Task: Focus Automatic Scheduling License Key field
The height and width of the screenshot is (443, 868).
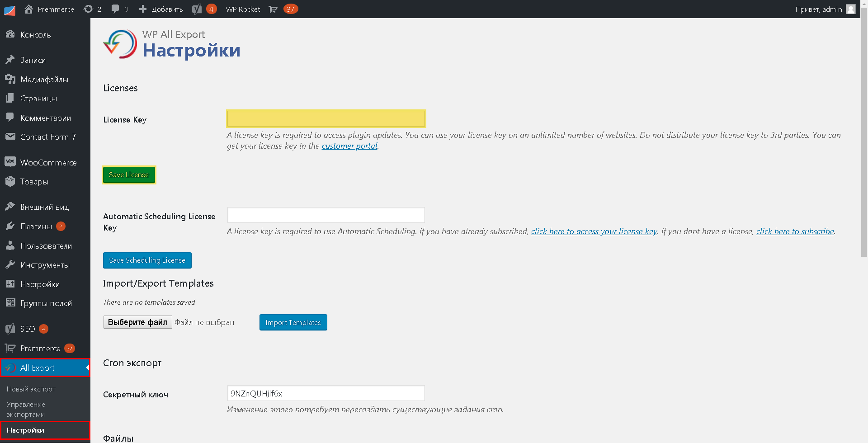Action: [326, 215]
